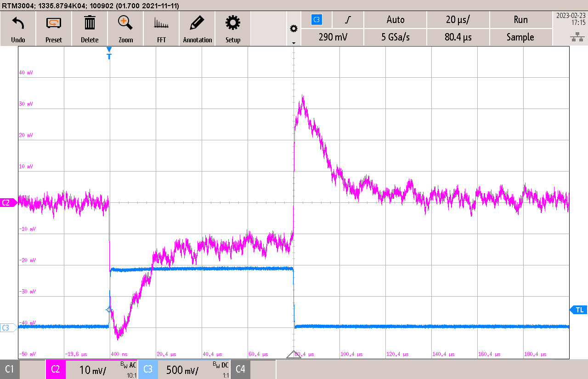Click the date and time display

(x=571, y=19)
